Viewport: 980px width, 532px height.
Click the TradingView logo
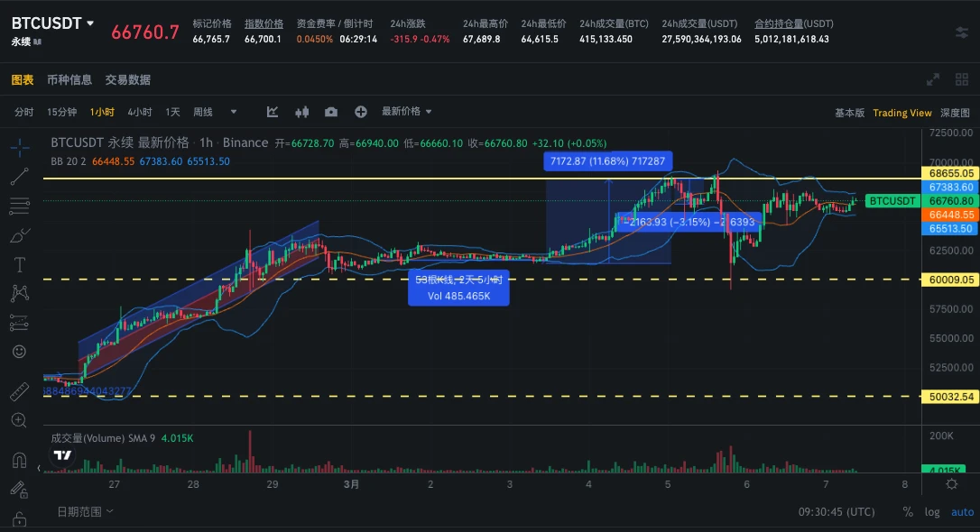pos(62,455)
